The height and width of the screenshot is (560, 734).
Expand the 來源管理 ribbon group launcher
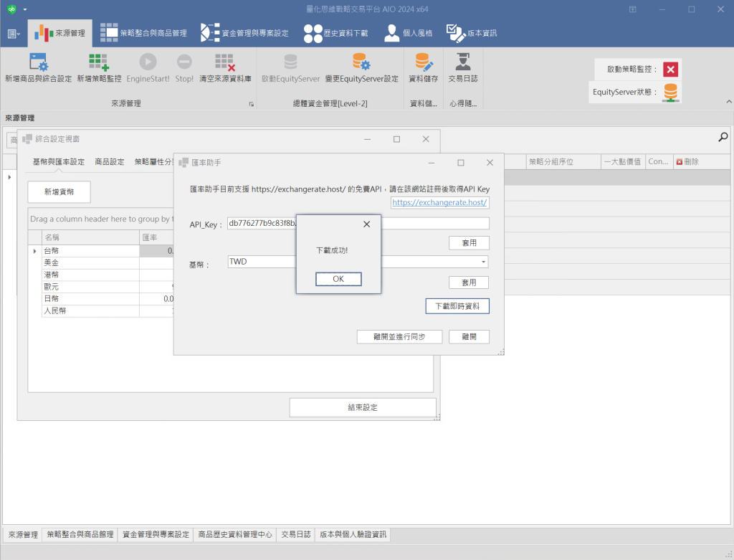[251, 105]
